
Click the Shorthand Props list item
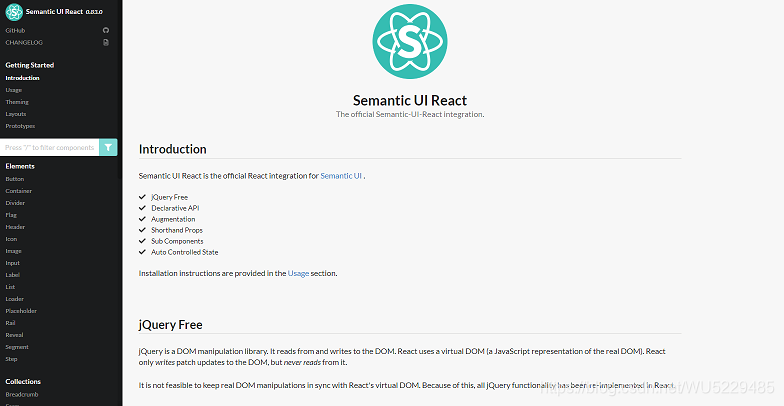pos(177,230)
